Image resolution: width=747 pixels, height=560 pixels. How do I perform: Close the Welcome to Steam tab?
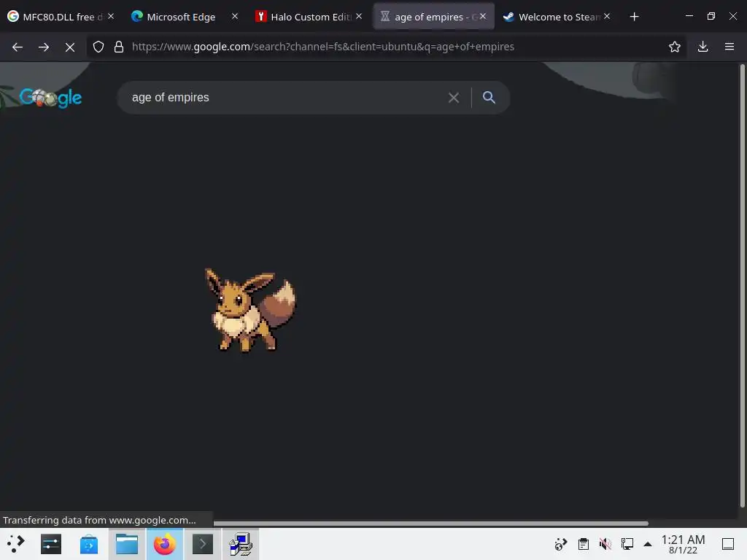[607, 16]
